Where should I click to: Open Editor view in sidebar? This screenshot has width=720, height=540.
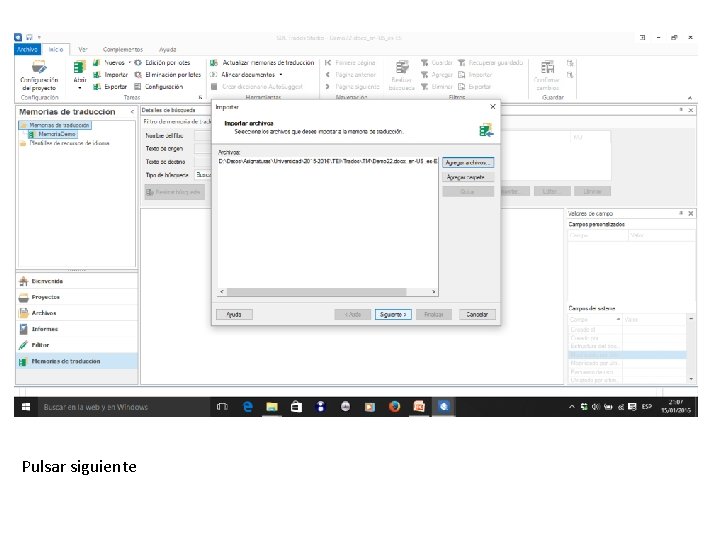tap(77, 345)
